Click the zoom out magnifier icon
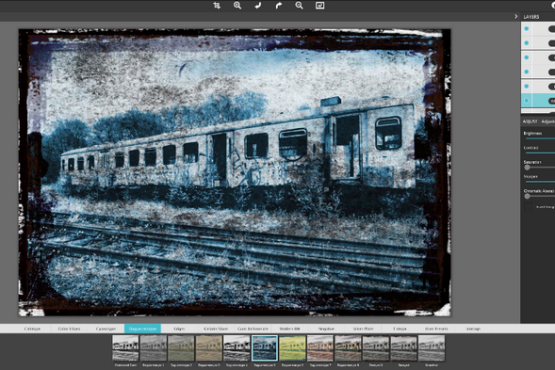555x370 pixels. (x=299, y=5)
